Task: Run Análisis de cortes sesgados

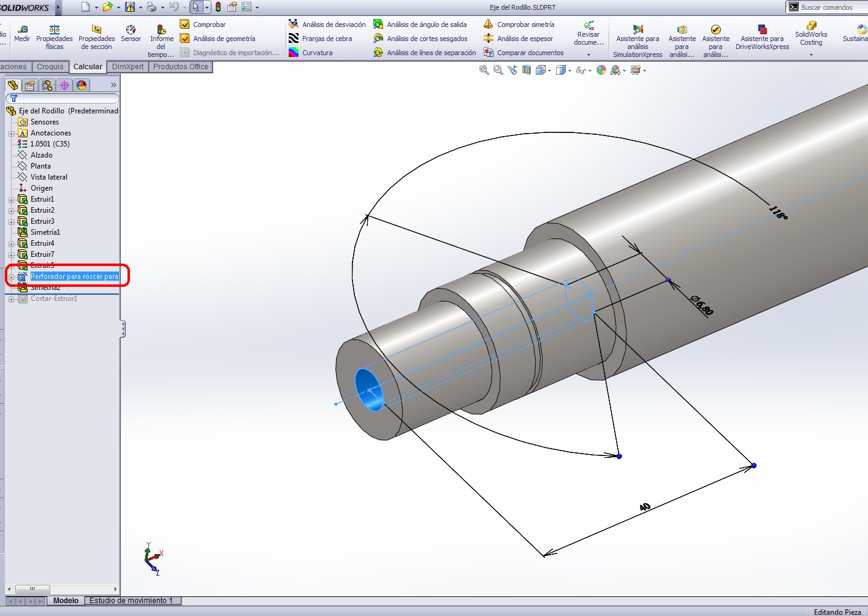Action: coord(421,39)
